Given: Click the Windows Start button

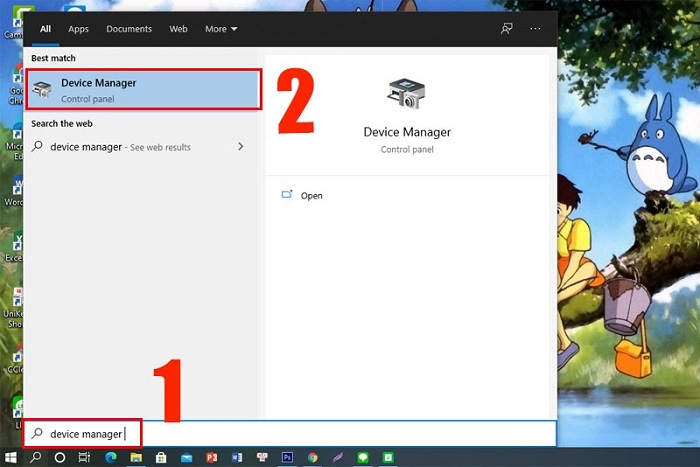Looking at the screenshot, I should (x=11, y=457).
